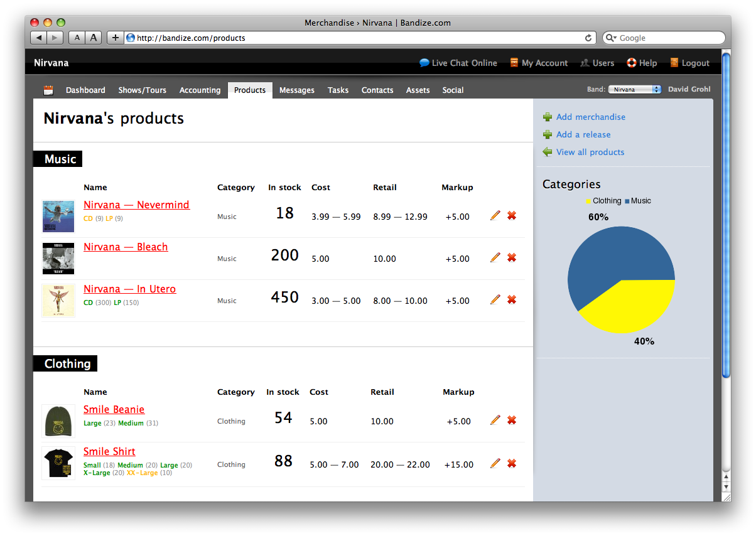Open the My Account link
Viewport: 756px width, 536px height.
click(544, 63)
